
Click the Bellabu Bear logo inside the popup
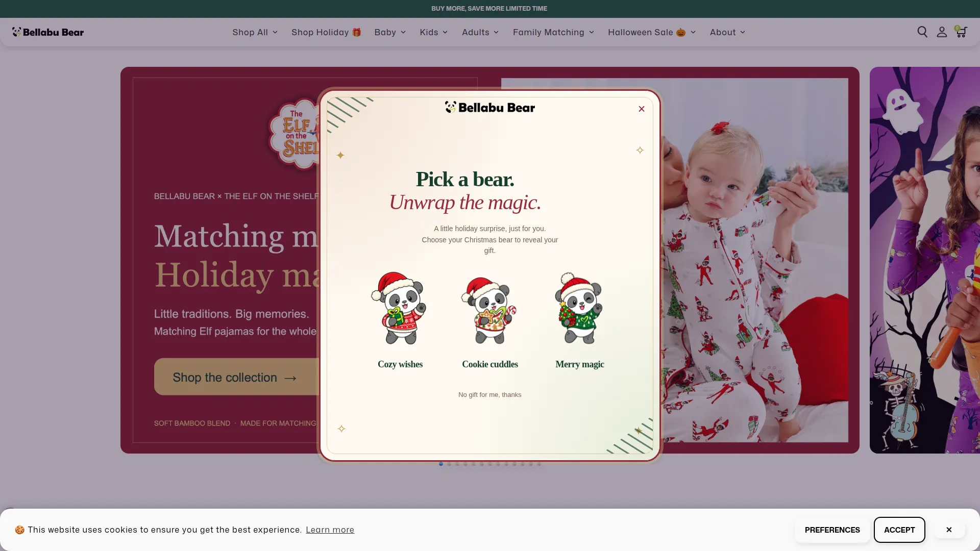[490, 107]
